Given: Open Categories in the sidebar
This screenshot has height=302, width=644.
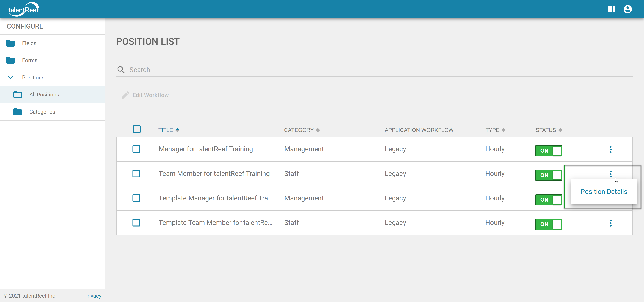Looking at the screenshot, I should point(42,112).
